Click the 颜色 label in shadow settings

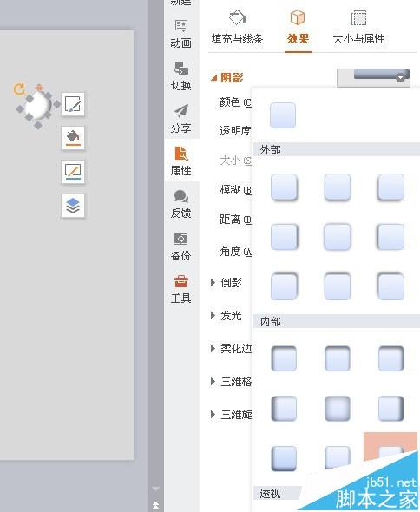coord(235,102)
